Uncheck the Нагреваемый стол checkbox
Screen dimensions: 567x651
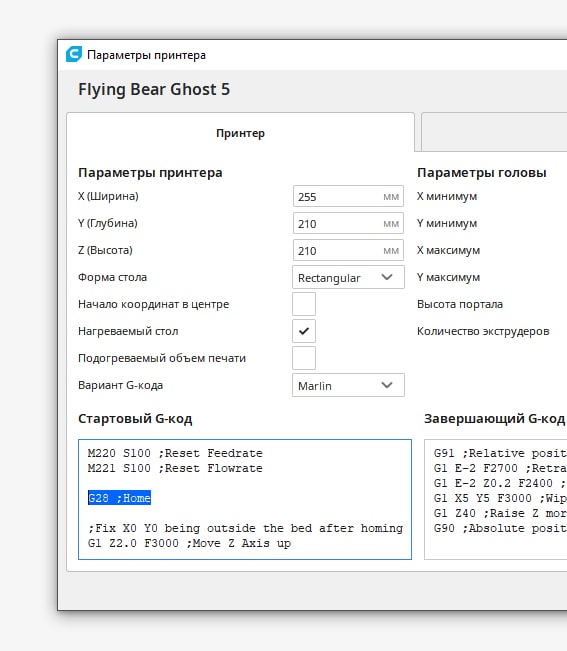(304, 331)
